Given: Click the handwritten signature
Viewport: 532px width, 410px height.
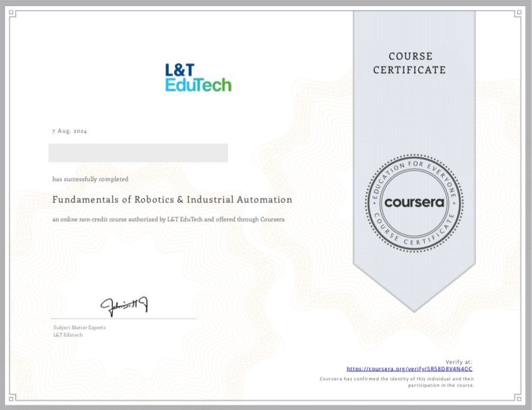Looking at the screenshot, I should [124, 306].
